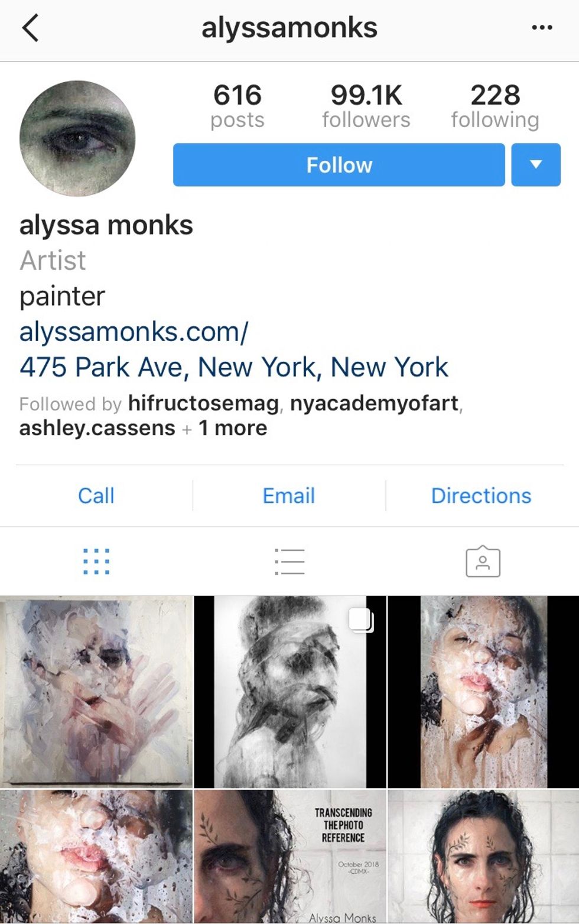Tap the Call button
Screen dimensions: 579x924
[96, 495]
